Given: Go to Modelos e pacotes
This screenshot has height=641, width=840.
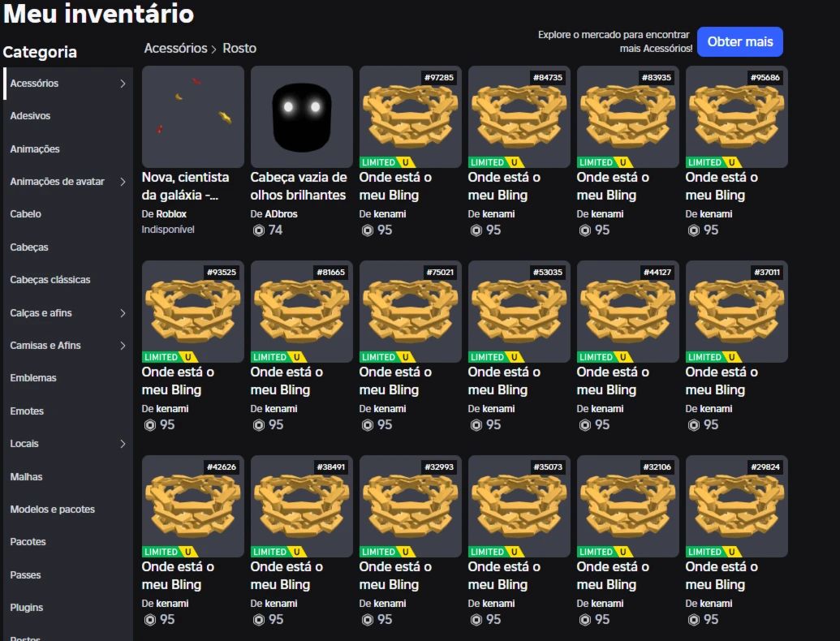Looking at the screenshot, I should point(53,510).
